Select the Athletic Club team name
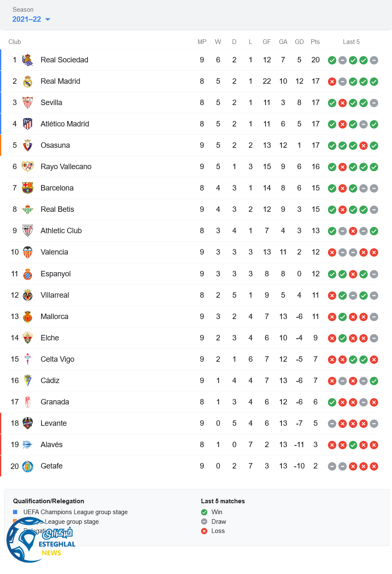 point(61,231)
